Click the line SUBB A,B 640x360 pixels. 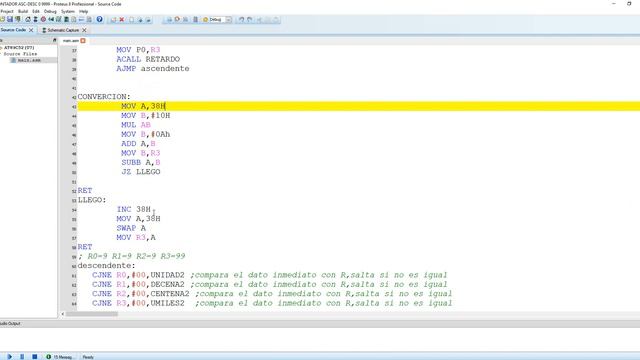pyautogui.click(x=140, y=162)
